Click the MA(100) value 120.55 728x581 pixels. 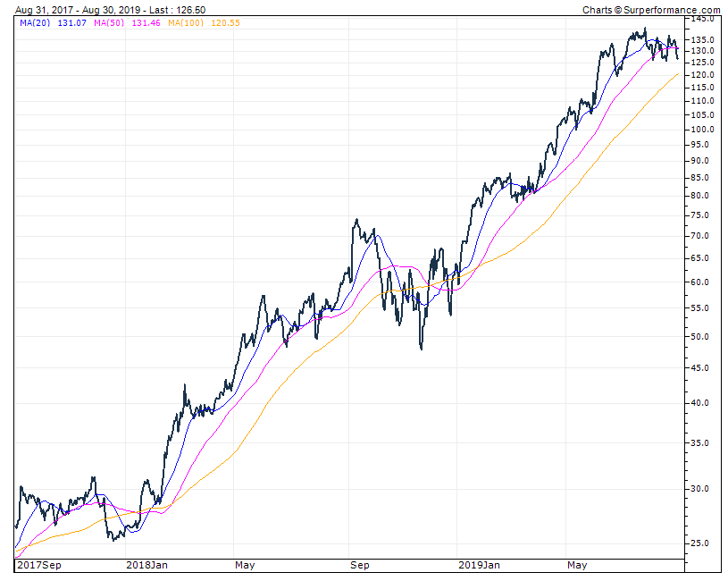226,22
